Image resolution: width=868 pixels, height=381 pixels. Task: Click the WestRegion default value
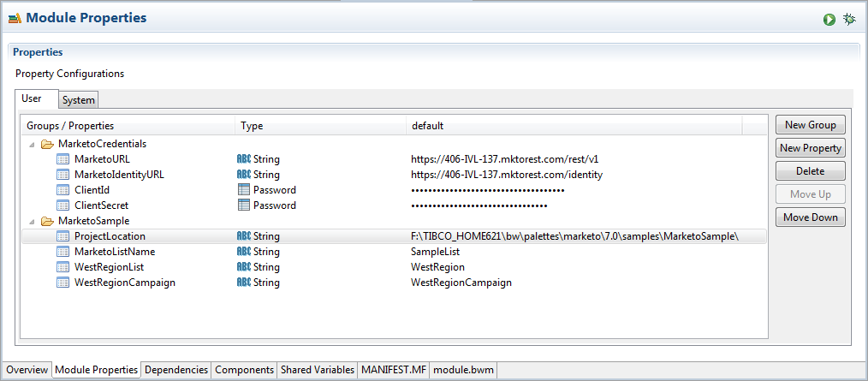click(437, 267)
